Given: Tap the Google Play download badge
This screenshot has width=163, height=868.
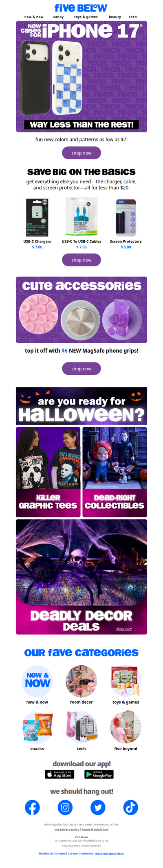Looking at the screenshot, I should click(99, 774).
